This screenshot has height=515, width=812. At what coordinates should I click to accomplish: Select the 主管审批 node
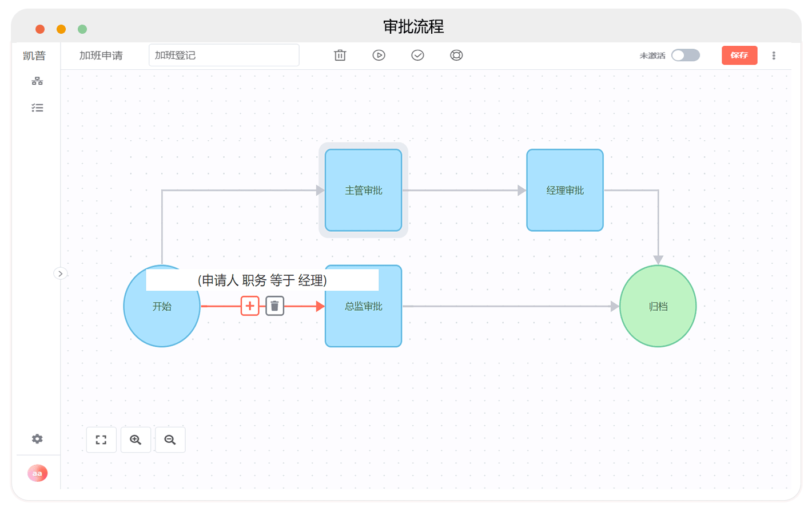(x=364, y=190)
